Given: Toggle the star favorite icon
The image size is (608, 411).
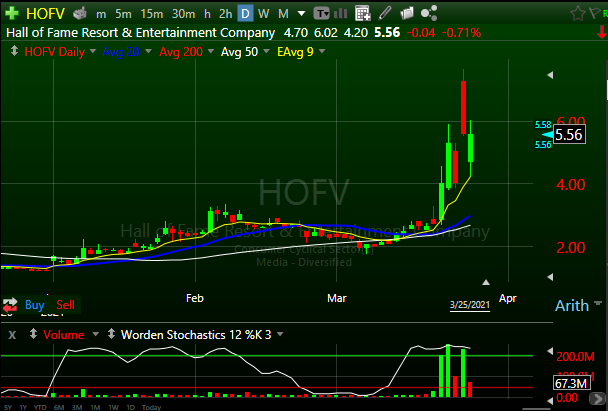Looking at the screenshot, I should [x=578, y=14].
